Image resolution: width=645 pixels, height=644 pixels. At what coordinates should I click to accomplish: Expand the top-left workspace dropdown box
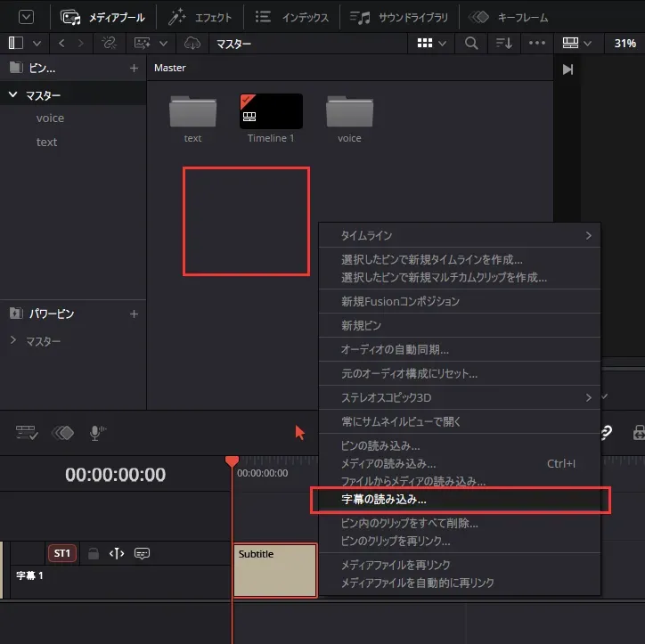tap(26, 17)
